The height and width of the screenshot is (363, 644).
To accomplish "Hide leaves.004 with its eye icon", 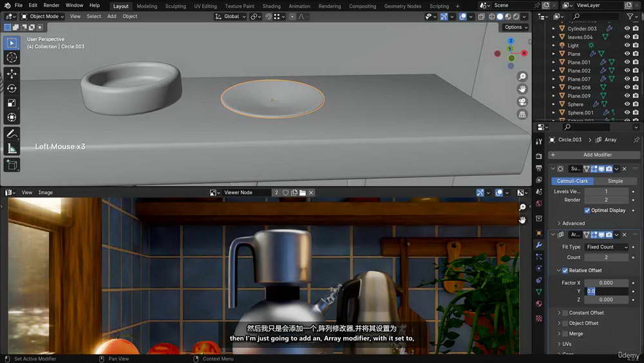I will 627,37.
